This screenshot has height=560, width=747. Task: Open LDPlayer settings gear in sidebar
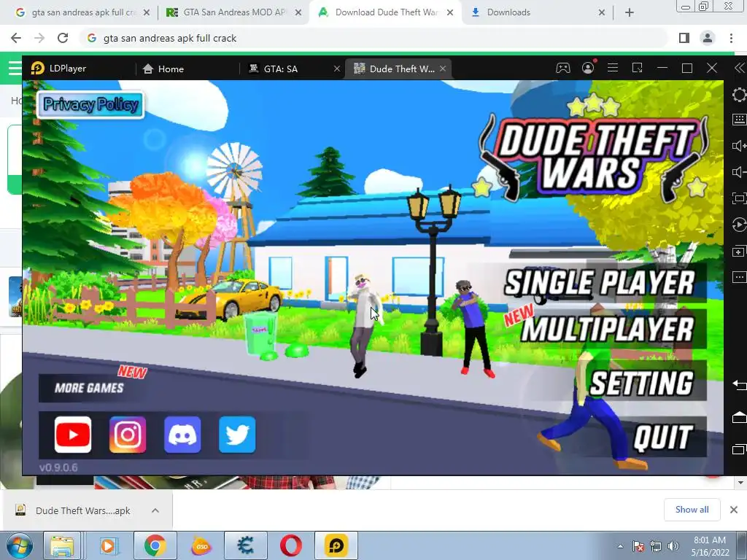point(739,95)
